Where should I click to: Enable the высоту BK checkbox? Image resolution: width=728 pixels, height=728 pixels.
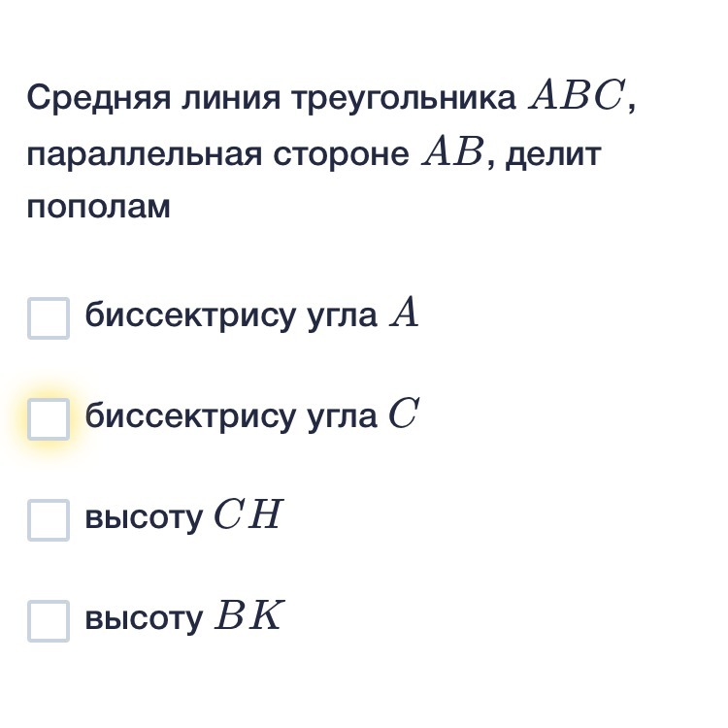49,621
